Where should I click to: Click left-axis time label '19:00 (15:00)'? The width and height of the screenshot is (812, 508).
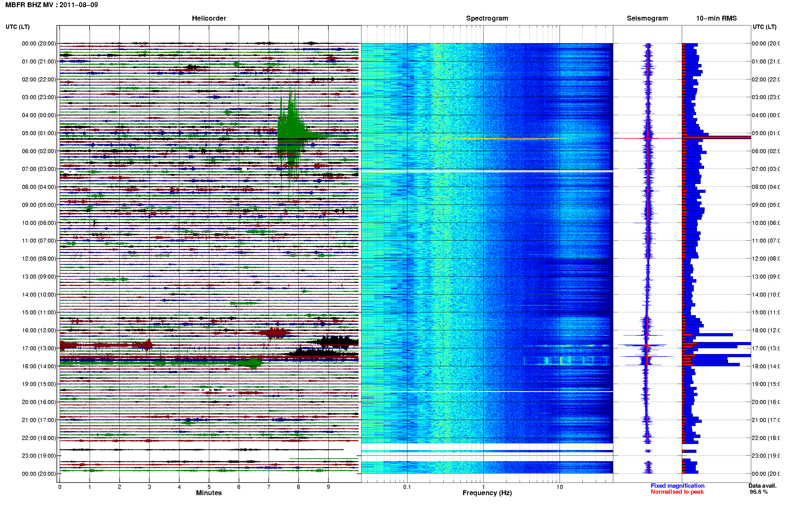39,384
